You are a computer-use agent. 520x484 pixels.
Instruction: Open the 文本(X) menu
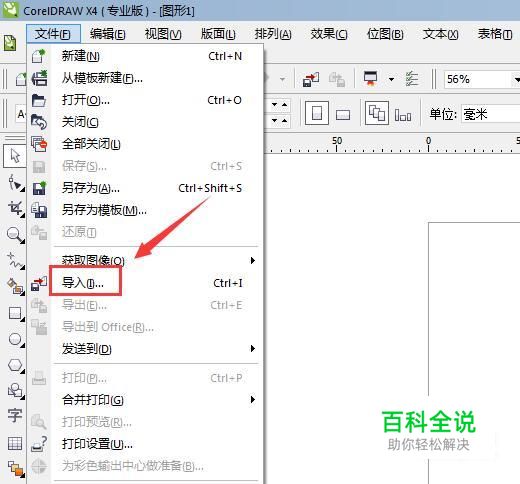(441, 34)
